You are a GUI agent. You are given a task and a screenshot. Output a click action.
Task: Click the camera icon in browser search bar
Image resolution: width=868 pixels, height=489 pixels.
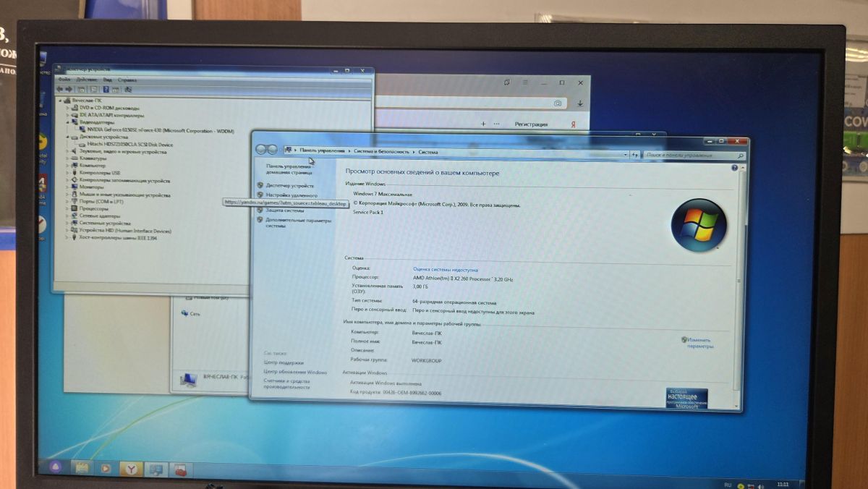557,103
